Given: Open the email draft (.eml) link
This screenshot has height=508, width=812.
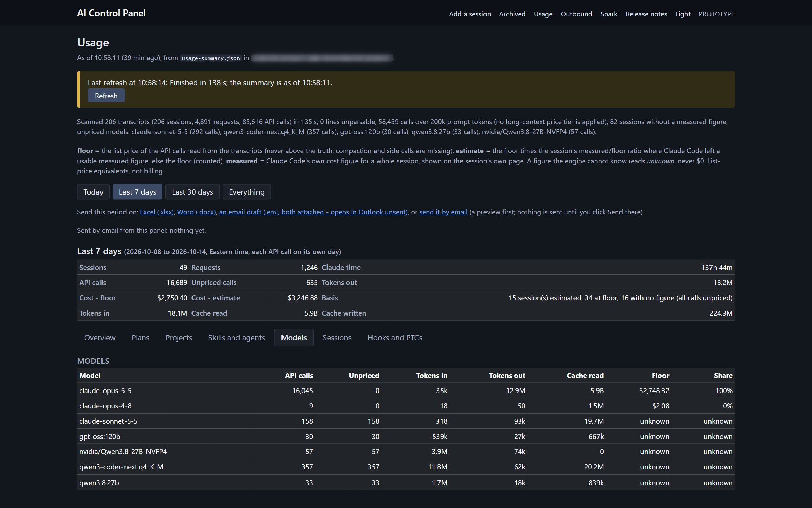Looking at the screenshot, I should point(313,212).
